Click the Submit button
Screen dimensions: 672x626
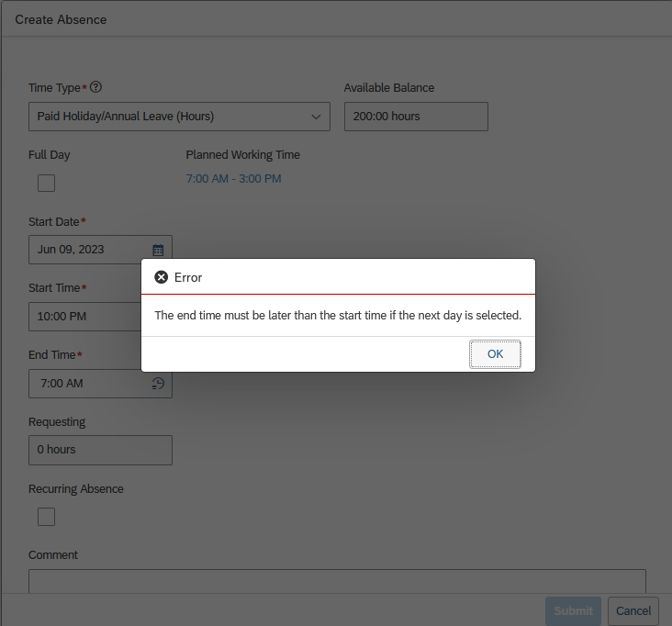point(573,611)
